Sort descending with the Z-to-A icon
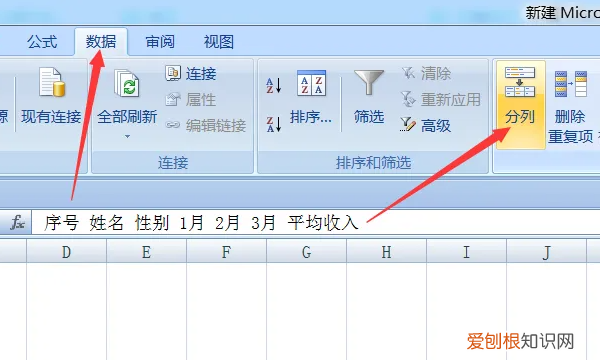 (x=274, y=124)
